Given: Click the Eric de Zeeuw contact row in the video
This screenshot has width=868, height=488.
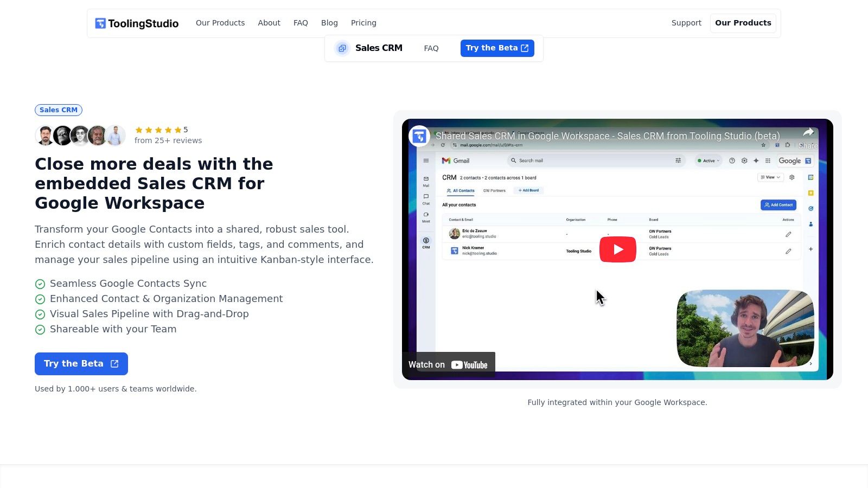Looking at the screenshot, I should tap(621, 234).
